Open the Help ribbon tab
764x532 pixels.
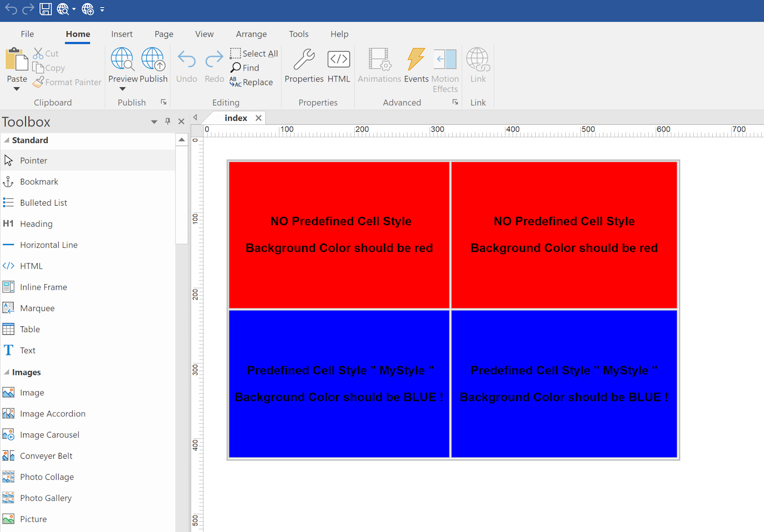coord(339,34)
